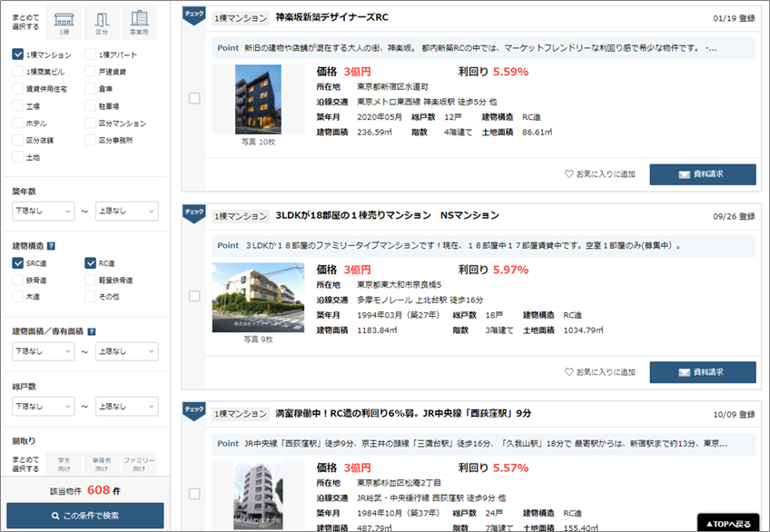Expand the 総戸数 lower limit dropdown
The width and height of the screenshot is (770, 532).
pyautogui.click(x=43, y=406)
